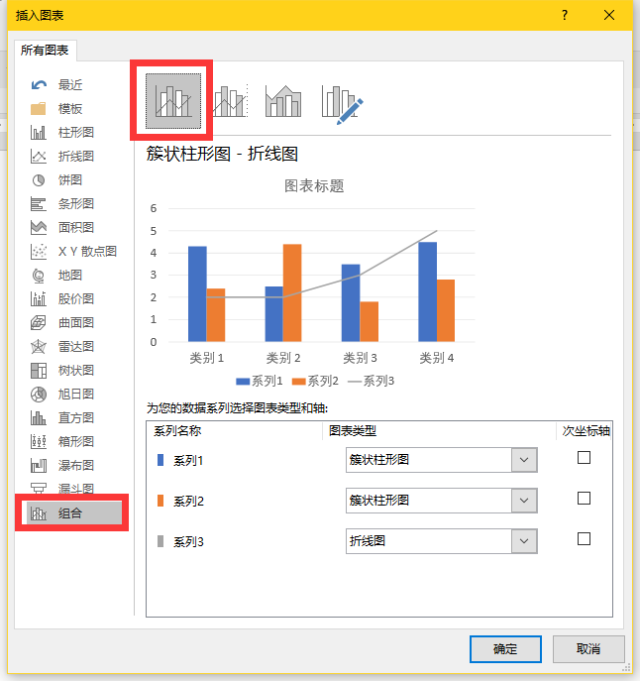Toggle the 次坐标轴 checkbox for 系列2
Screen dimensions: 640x681
click(x=584, y=498)
